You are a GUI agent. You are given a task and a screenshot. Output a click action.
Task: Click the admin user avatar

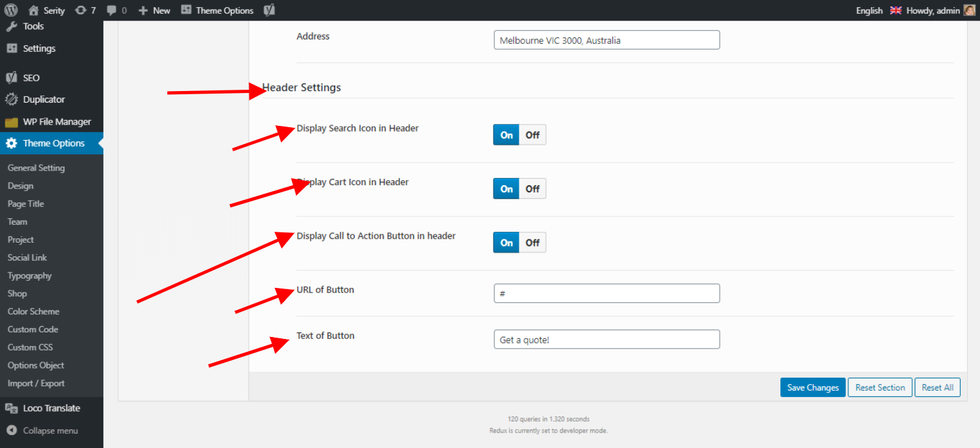(x=969, y=10)
